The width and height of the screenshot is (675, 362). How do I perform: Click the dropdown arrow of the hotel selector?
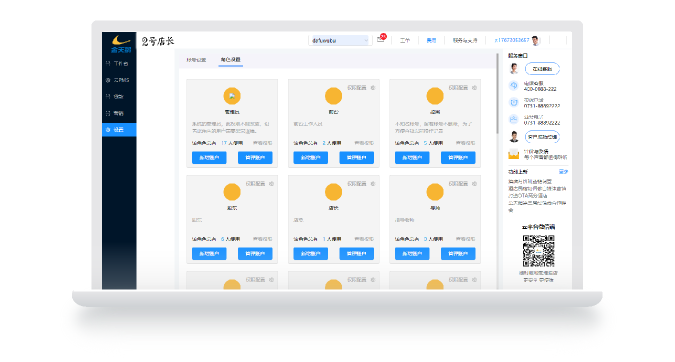point(366,40)
